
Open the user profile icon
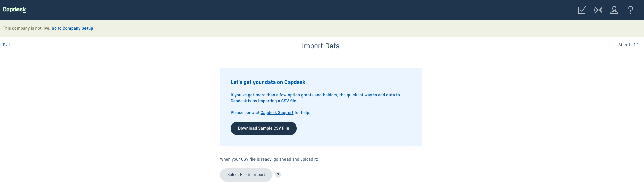click(x=614, y=10)
